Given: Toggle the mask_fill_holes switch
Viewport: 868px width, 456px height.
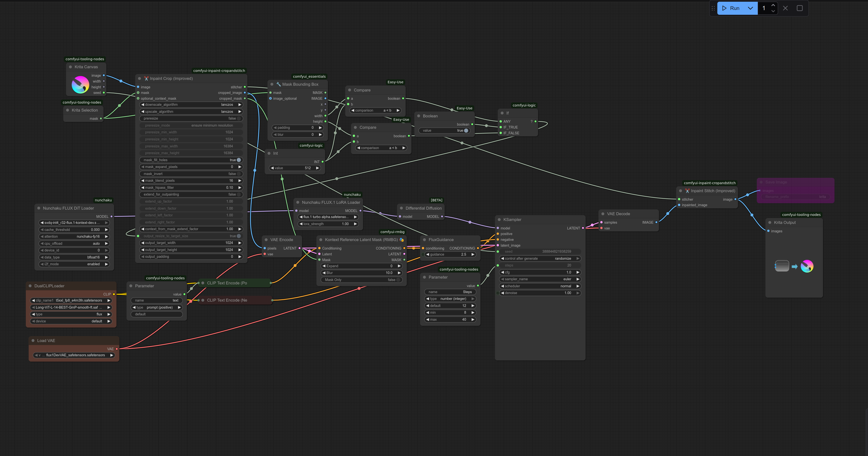Looking at the screenshot, I should [238, 160].
